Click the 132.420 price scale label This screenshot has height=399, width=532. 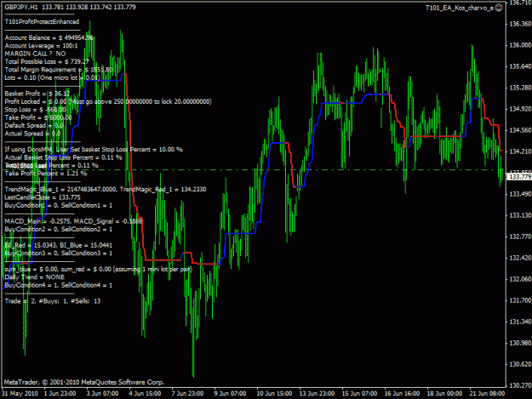click(520, 258)
